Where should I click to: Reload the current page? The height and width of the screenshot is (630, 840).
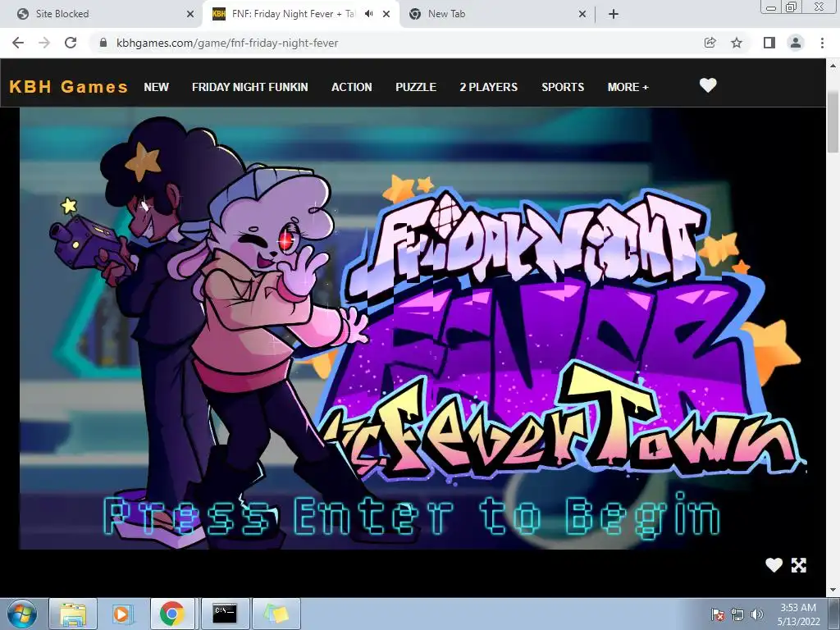71,43
